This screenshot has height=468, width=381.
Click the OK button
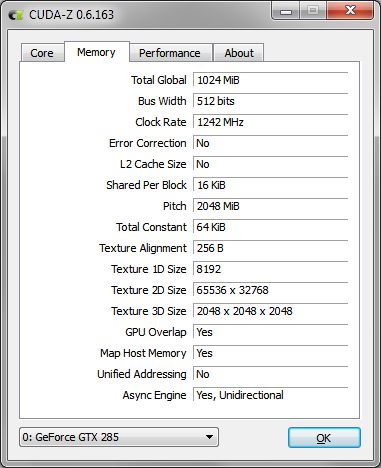[324, 438]
